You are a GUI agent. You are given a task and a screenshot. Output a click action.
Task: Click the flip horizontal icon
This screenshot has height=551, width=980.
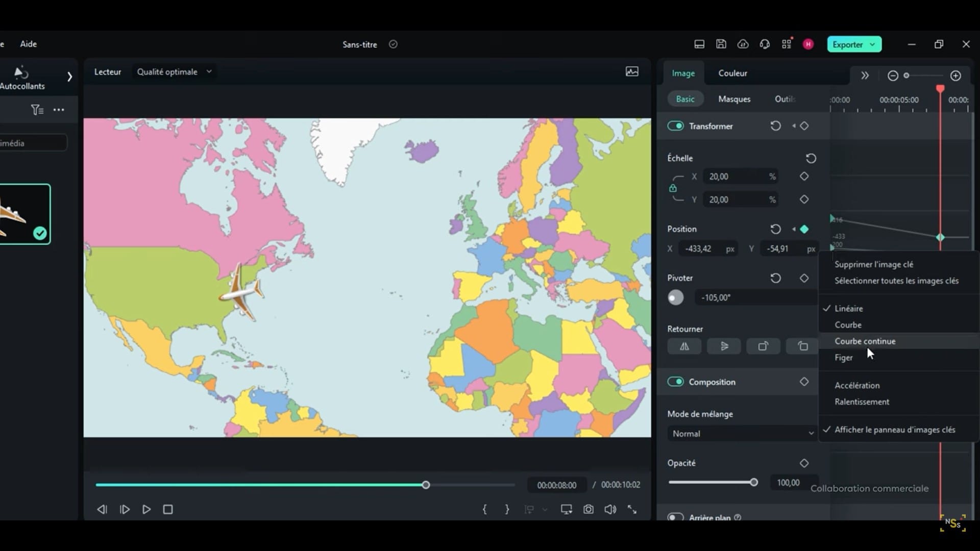pyautogui.click(x=684, y=346)
